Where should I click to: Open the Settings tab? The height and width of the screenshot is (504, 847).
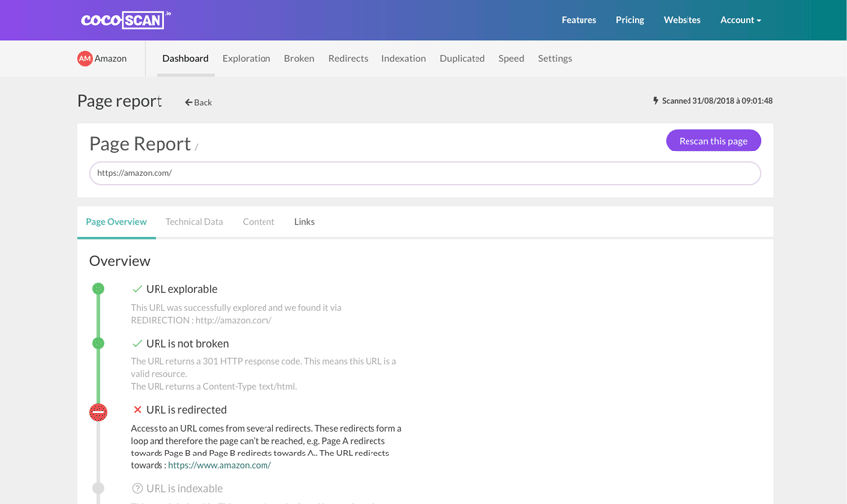click(554, 58)
